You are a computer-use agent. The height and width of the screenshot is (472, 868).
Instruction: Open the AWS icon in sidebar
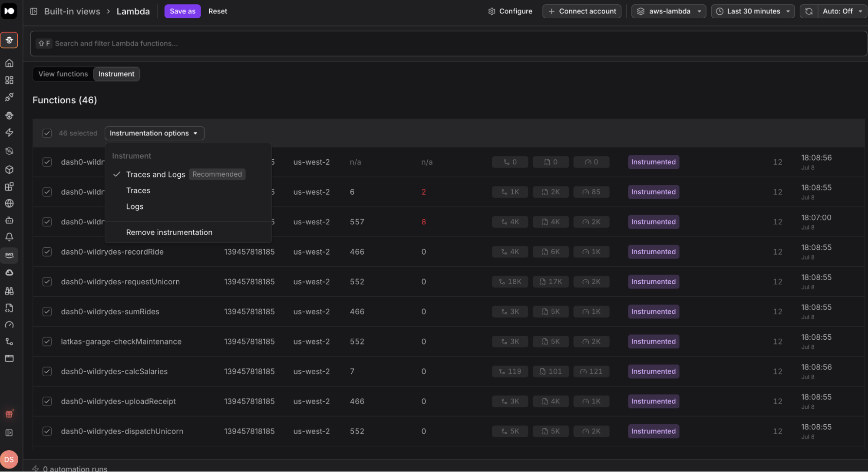point(9,255)
